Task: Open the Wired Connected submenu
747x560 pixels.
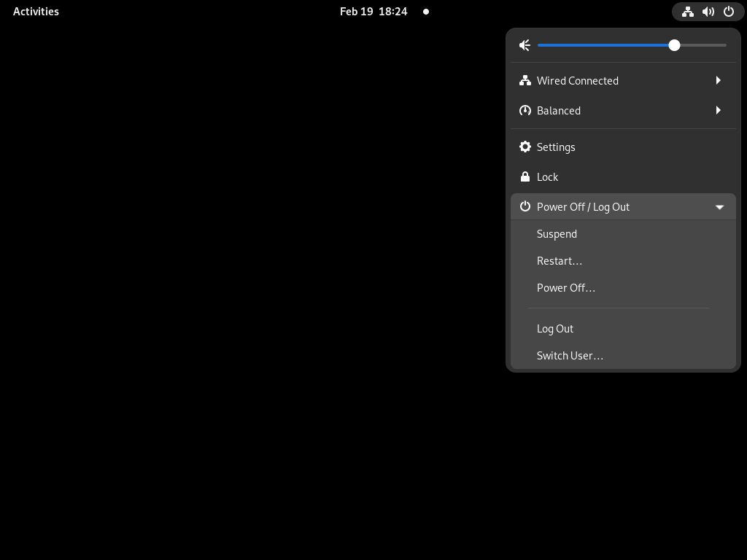Action: pyautogui.click(x=623, y=80)
